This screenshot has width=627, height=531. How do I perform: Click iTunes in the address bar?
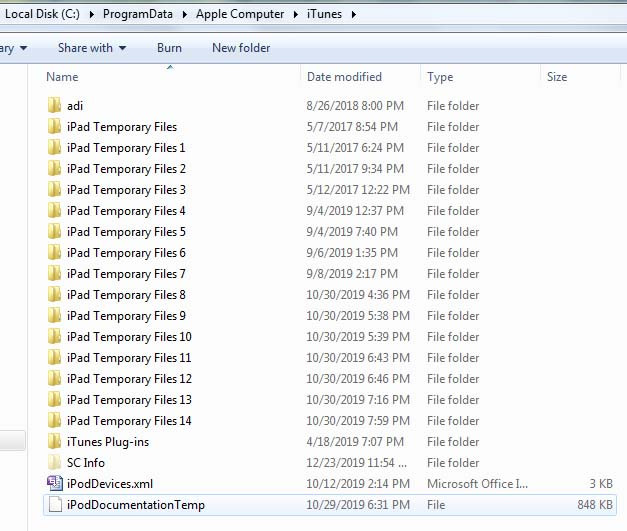click(x=324, y=14)
